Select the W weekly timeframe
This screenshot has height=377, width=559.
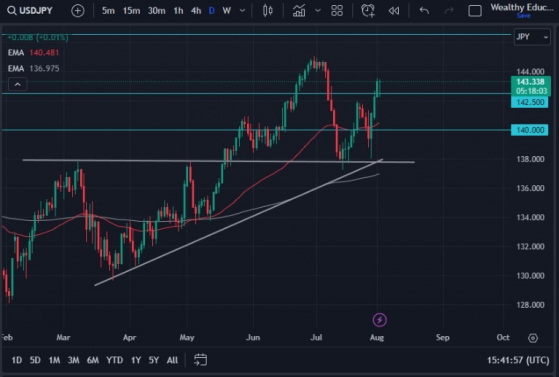pos(226,11)
